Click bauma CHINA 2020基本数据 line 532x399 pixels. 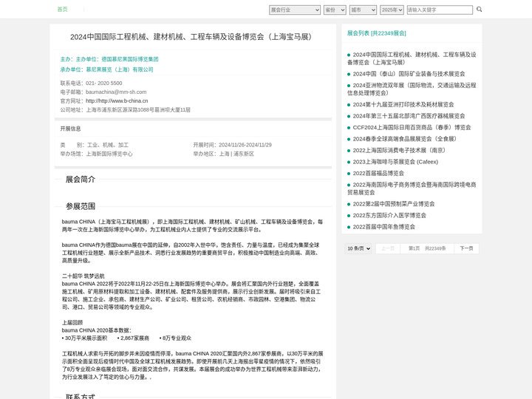(97, 330)
